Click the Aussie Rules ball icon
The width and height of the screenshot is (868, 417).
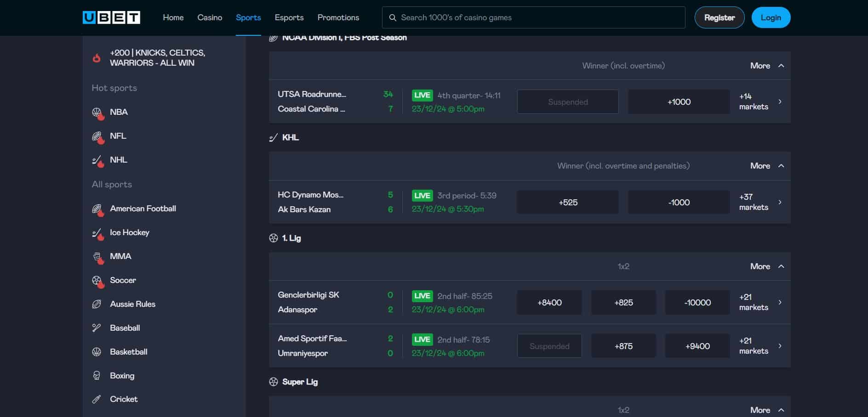[x=97, y=304]
